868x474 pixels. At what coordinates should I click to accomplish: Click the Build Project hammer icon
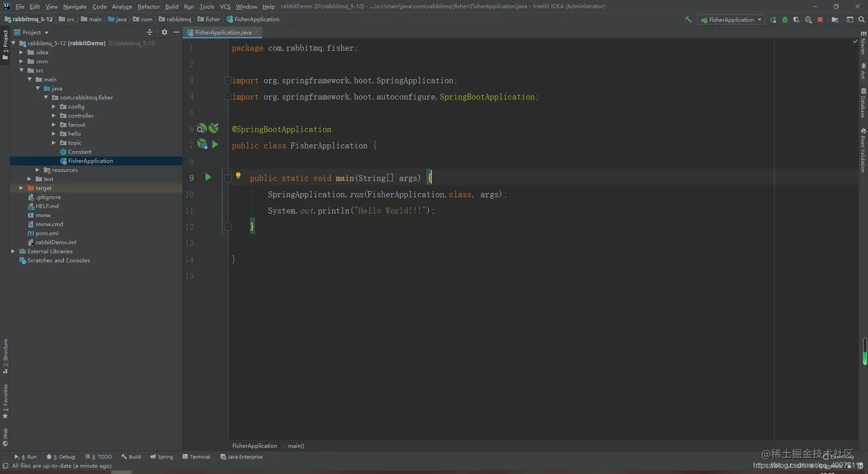tap(688, 20)
